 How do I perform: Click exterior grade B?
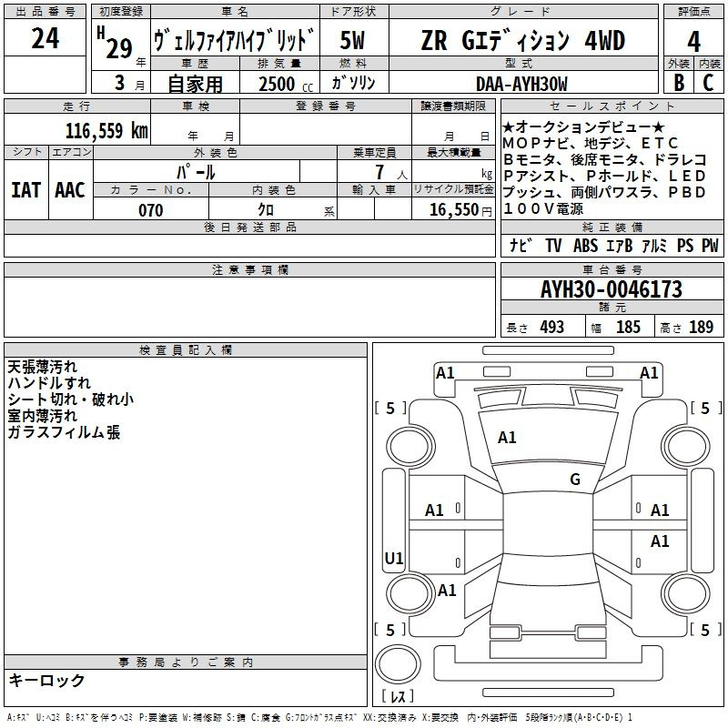coord(679,82)
